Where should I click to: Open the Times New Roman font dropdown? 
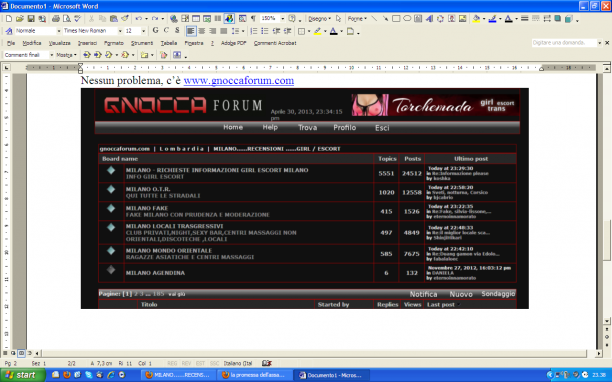tap(120, 30)
